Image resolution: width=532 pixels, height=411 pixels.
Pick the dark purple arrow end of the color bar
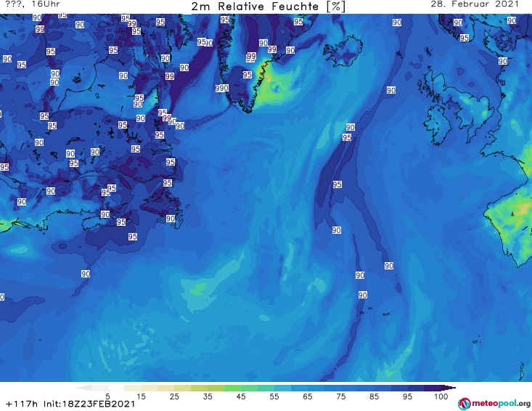pyautogui.click(x=449, y=388)
